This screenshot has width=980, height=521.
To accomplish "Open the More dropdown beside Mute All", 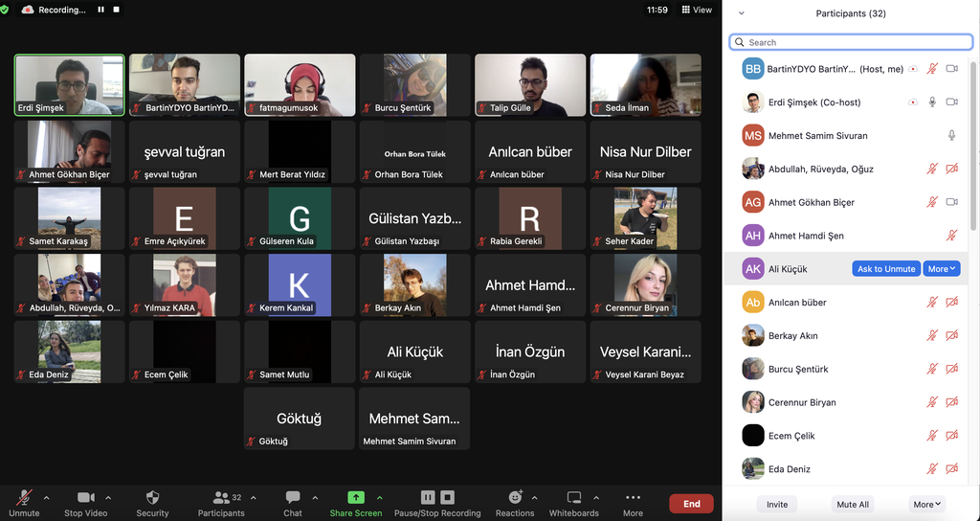I will (926, 504).
